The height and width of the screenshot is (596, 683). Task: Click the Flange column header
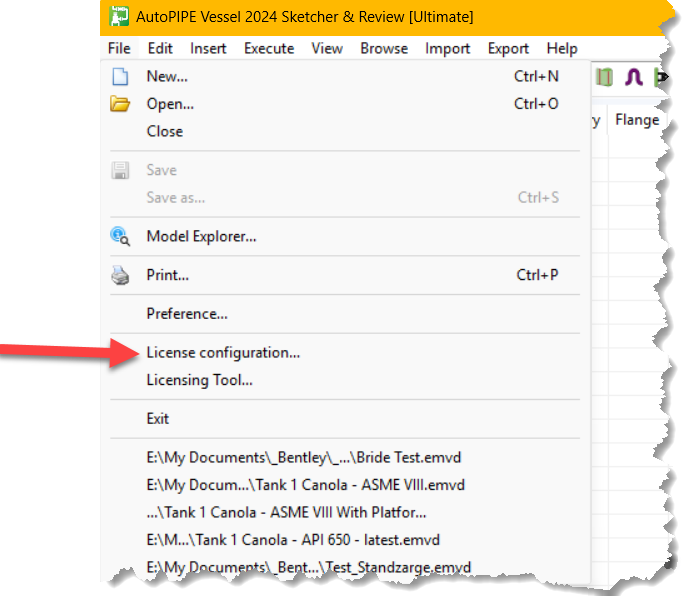[637, 120]
